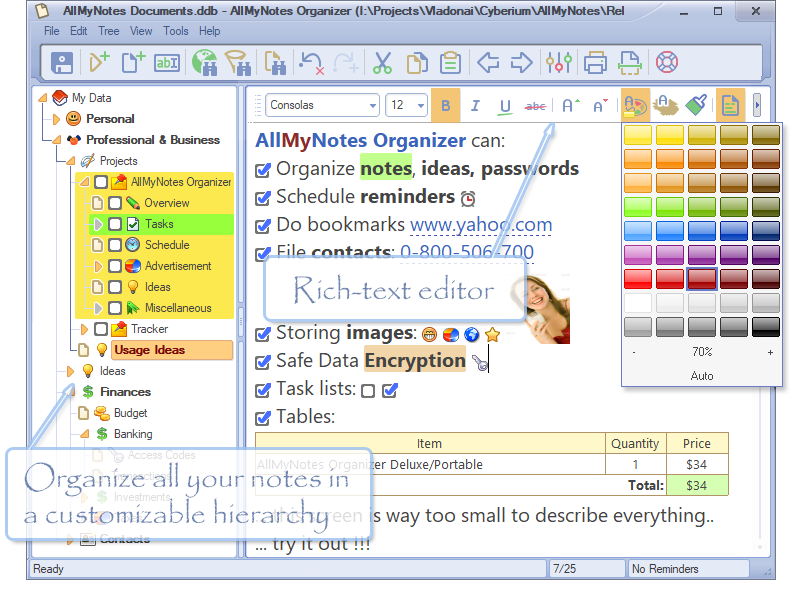Toggle Underline formatting
800x592 pixels.
tap(505, 106)
